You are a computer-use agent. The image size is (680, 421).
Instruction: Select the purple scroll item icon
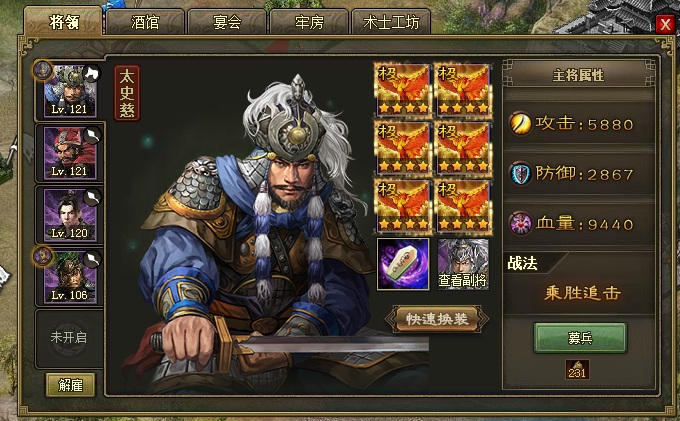pos(403,264)
